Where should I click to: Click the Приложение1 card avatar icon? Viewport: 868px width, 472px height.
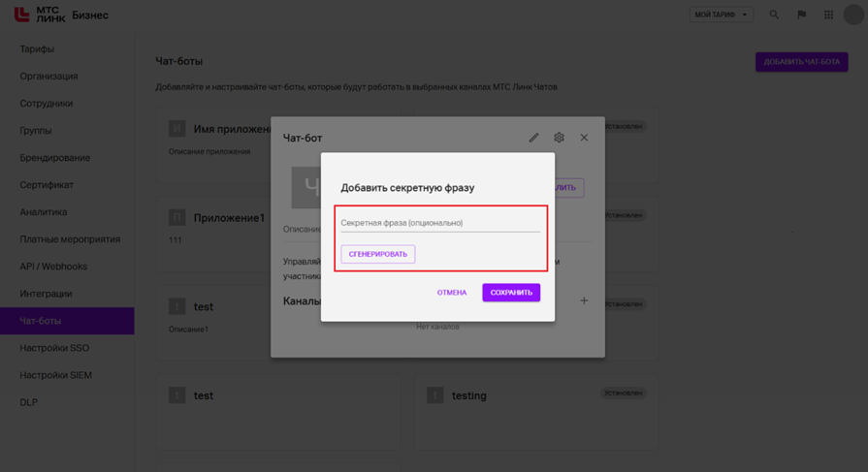point(177,217)
